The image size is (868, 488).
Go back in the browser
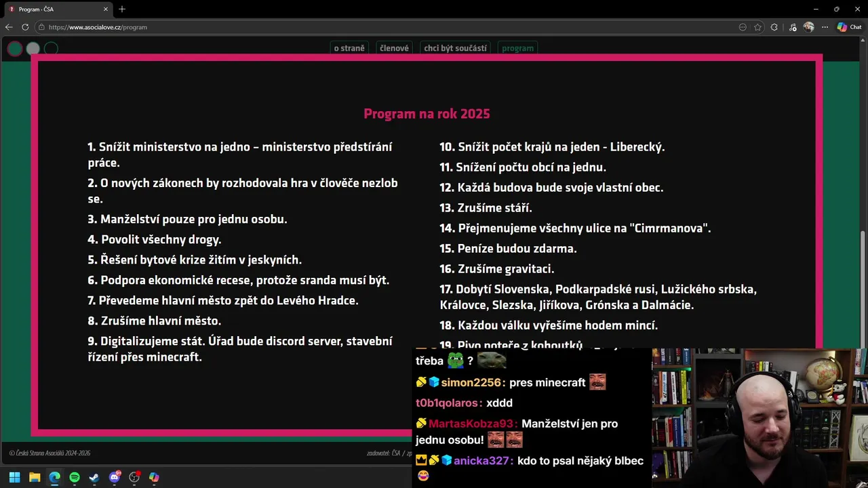click(x=9, y=27)
